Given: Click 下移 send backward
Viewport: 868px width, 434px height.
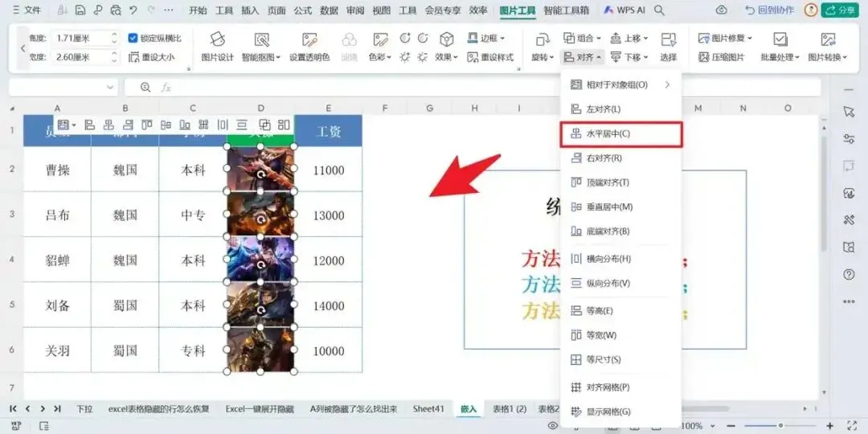Looking at the screenshot, I should pyautogui.click(x=629, y=57).
